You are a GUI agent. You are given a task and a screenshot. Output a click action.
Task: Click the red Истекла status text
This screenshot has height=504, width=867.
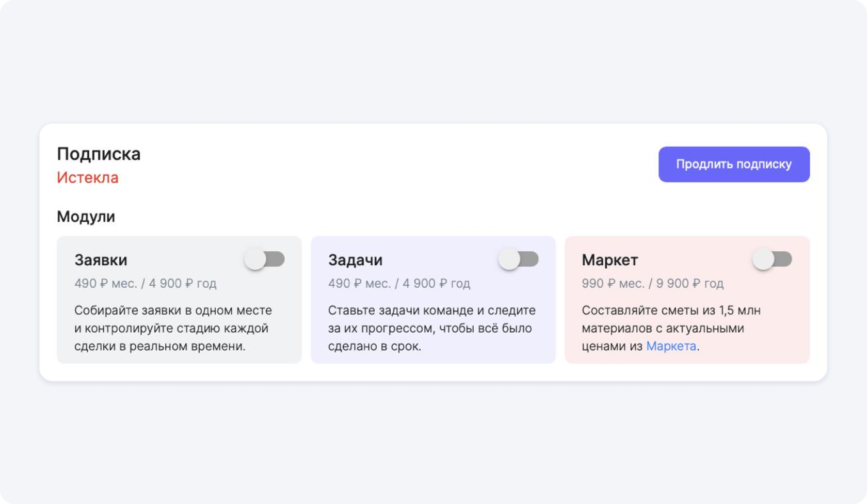pyautogui.click(x=88, y=177)
